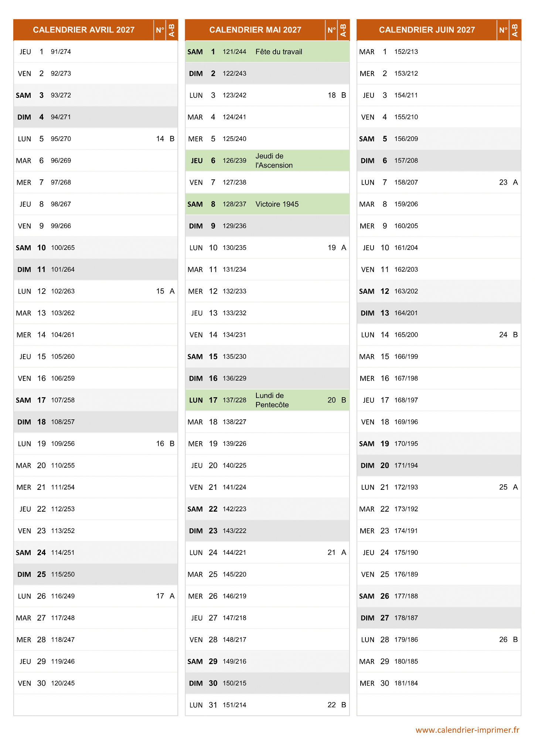Click week number 22 in the May column
The image size is (535, 756).
click(x=331, y=705)
